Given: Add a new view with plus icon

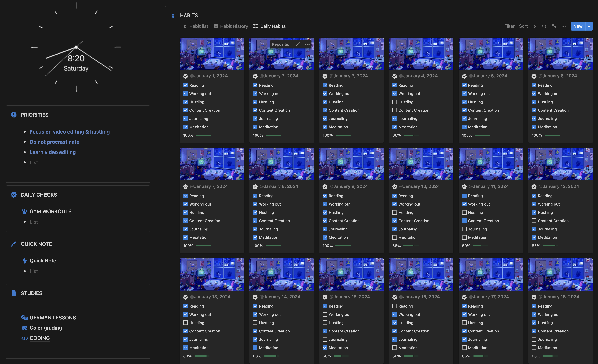Looking at the screenshot, I should tap(292, 26).
